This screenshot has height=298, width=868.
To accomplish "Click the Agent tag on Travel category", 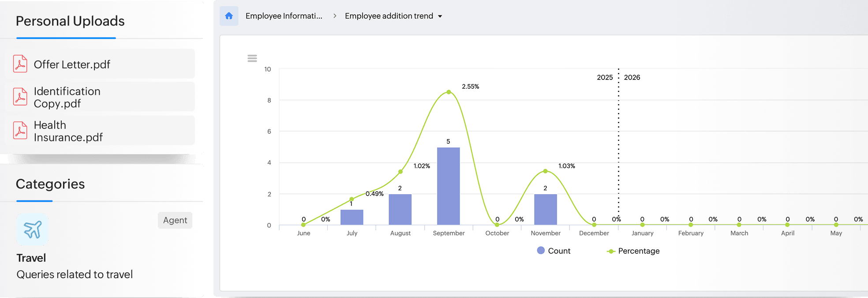I will coord(175,220).
